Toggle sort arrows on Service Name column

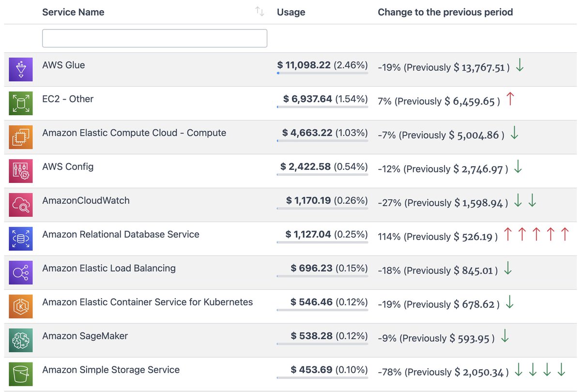[260, 12]
